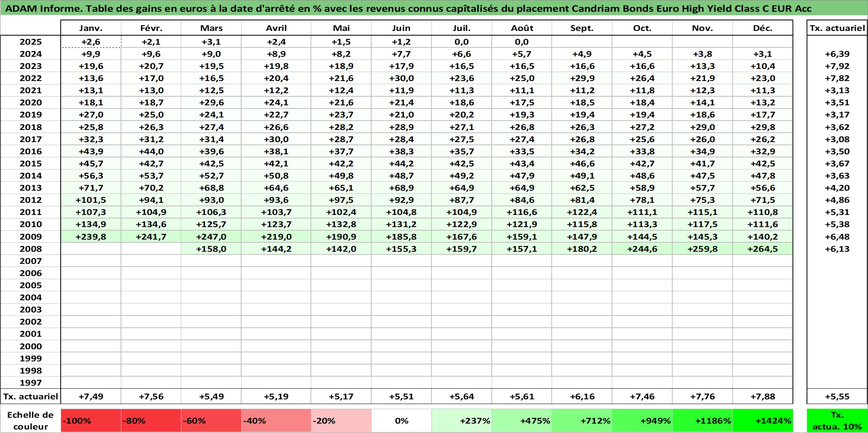Viewport: 868px width, 433px height.
Task: Click the 1997 row label
Action: [31, 383]
